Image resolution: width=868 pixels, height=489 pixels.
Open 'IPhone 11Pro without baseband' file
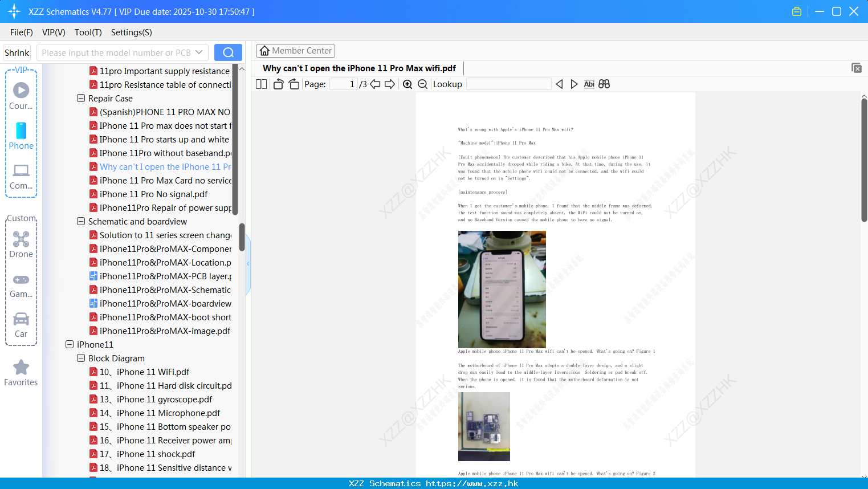point(160,153)
